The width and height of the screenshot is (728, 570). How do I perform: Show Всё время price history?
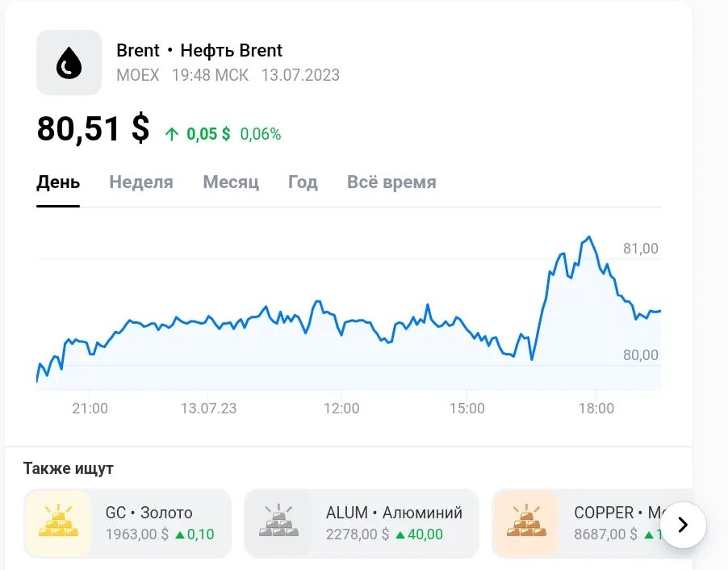pos(391,182)
